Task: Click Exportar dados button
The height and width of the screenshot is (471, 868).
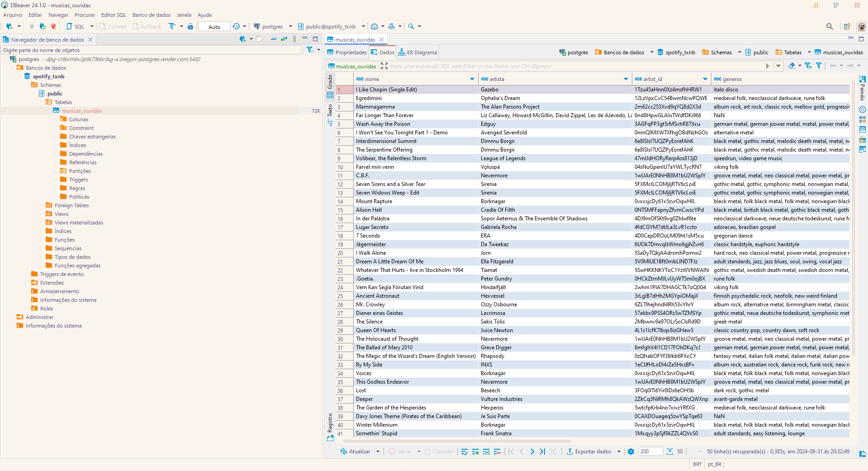Action: pos(589,452)
